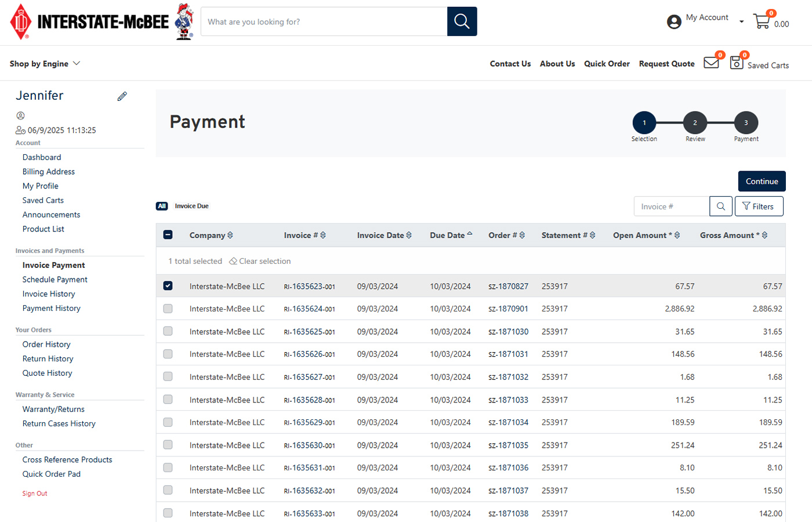Click the Sign Out link

pos(35,494)
